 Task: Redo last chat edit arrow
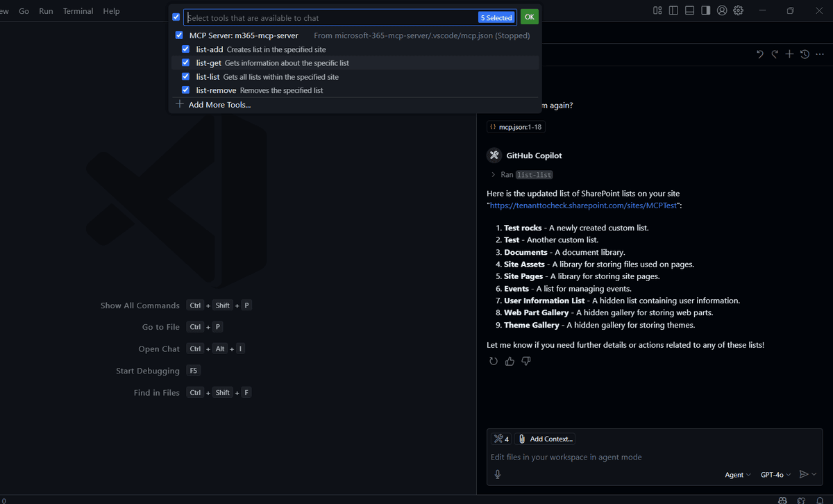[x=775, y=54]
